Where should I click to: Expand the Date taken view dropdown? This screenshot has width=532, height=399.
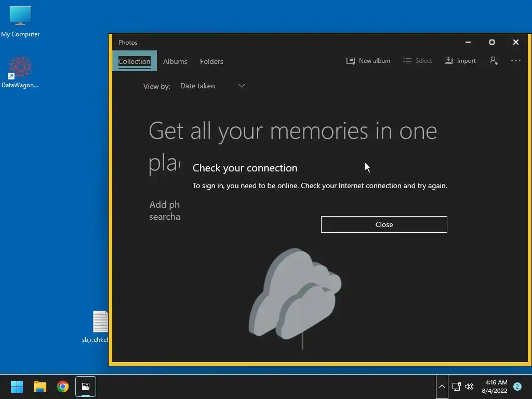tap(212, 86)
